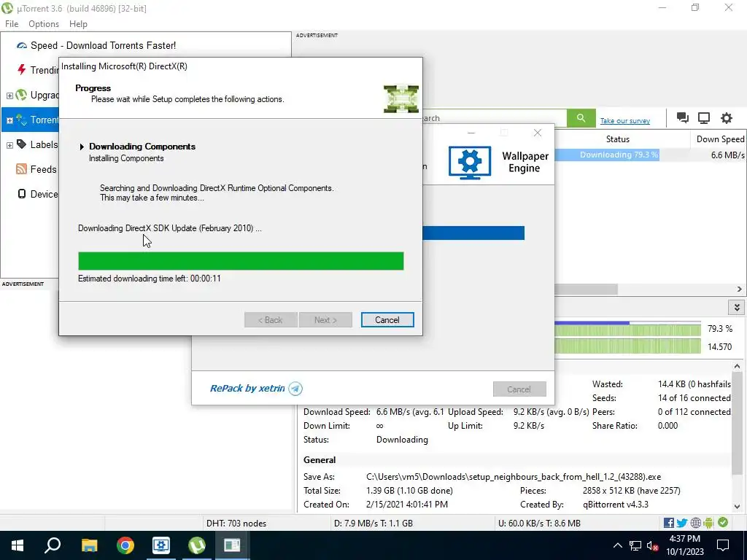Click U: 60.0 KB/s status bar entry
747x560 pixels.
(539, 523)
